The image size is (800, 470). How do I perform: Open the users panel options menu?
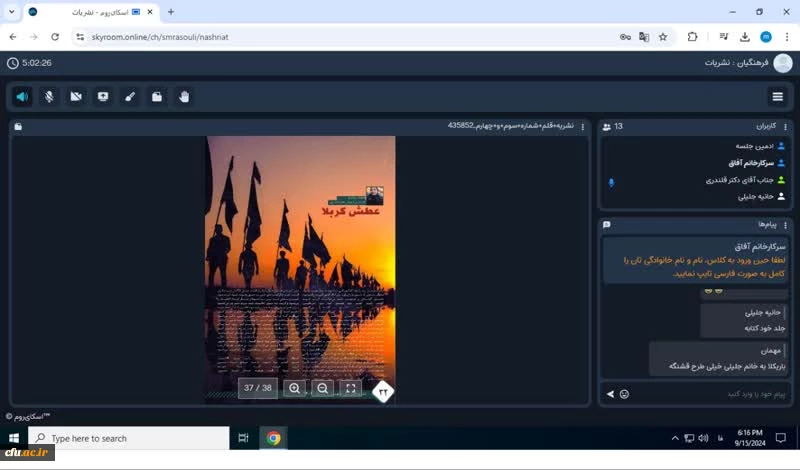coord(786,127)
